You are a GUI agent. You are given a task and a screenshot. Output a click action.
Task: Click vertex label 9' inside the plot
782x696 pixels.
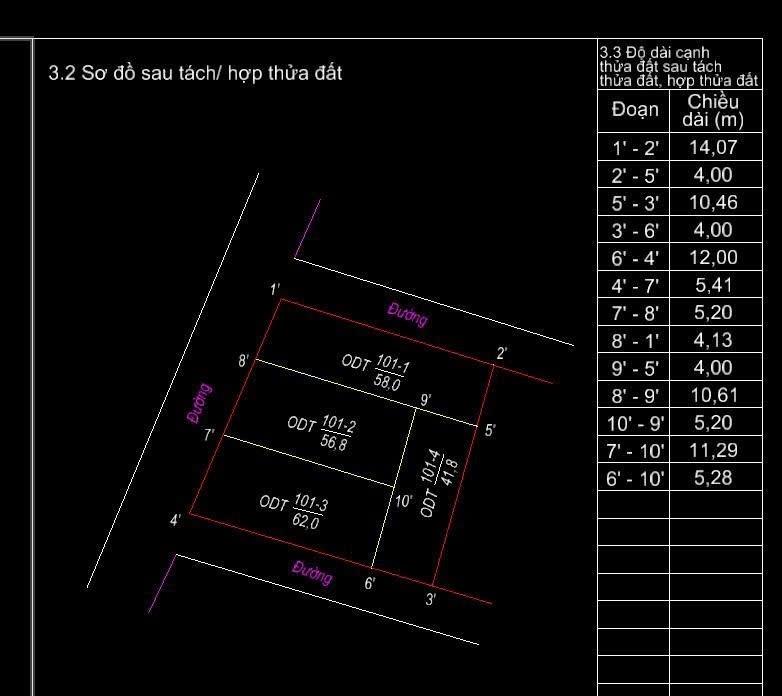pyautogui.click(x=426, y=401)
